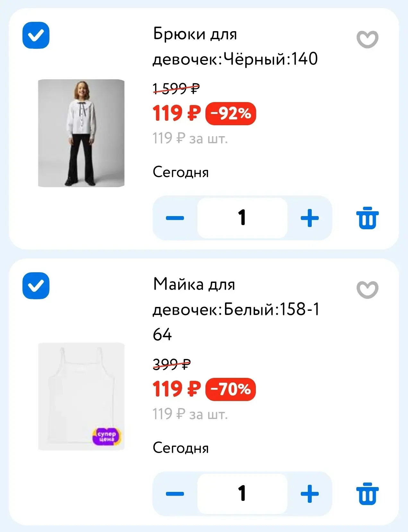This screenshot has width=408, height=532.
Task: Uncheck the black trousers item checkbox
Action: (36, 35)
